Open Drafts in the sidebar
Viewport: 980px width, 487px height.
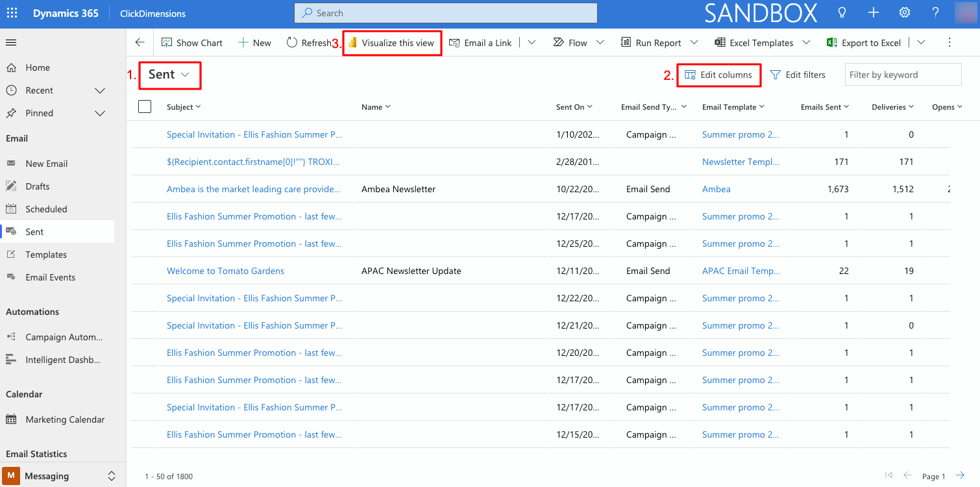click(x=37, y=186)
